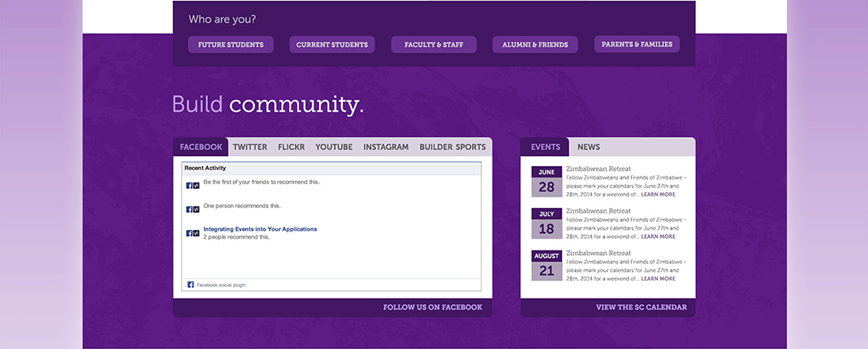Open the Alumni & Friends button
The width and height of the screenshot is (868, 349).
[535, 45]
